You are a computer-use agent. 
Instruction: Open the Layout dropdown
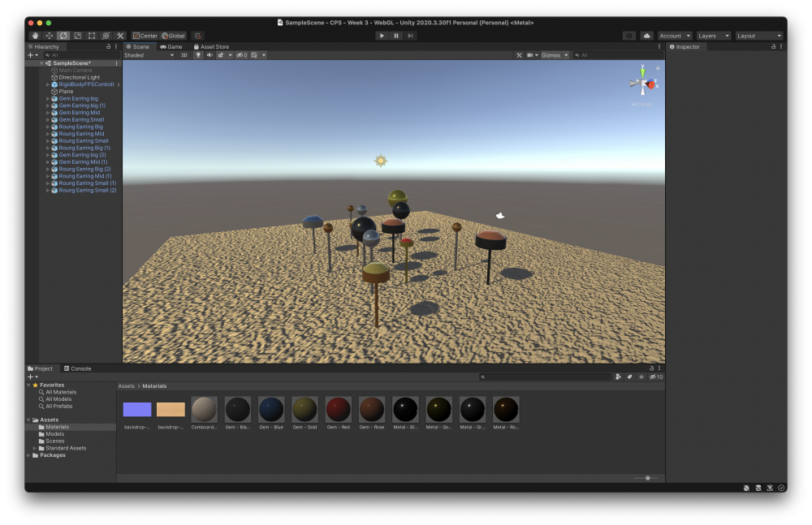(759, 36)
